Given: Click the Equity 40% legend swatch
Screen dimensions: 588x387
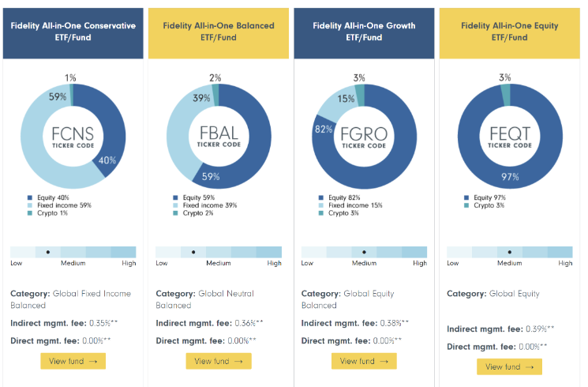Looking at the screenshot, I should click(x=30, y=197).
